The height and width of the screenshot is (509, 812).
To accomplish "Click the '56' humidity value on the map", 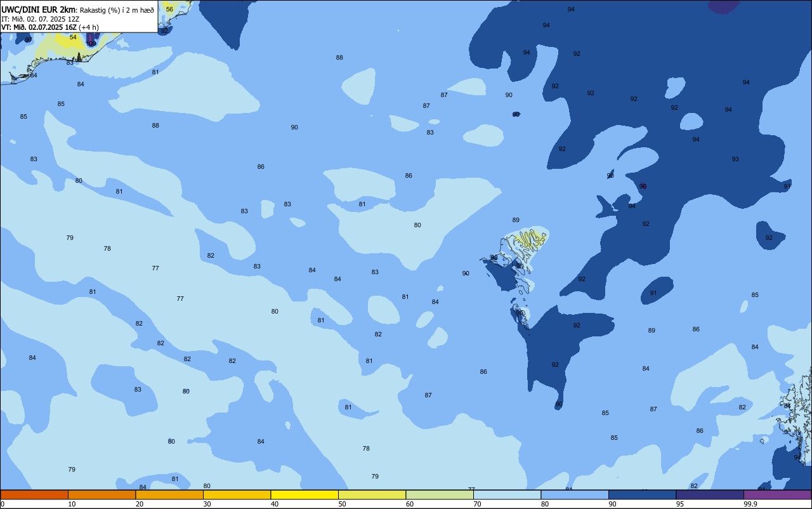I will 169,10.
